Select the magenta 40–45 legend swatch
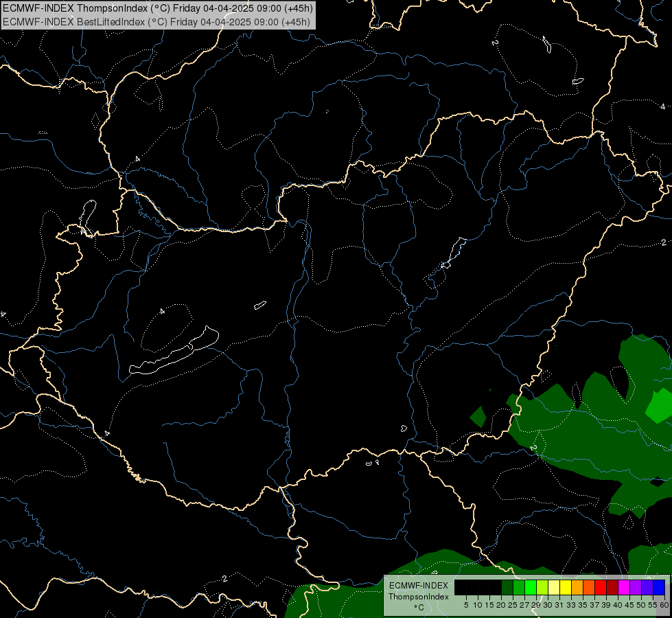 [624, 587]
